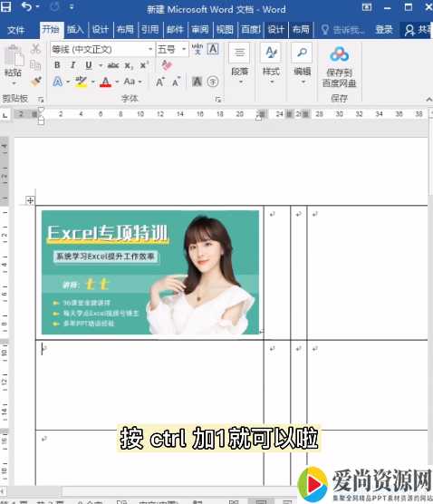Click the 登录 sign-in link

tap(384, 30)
